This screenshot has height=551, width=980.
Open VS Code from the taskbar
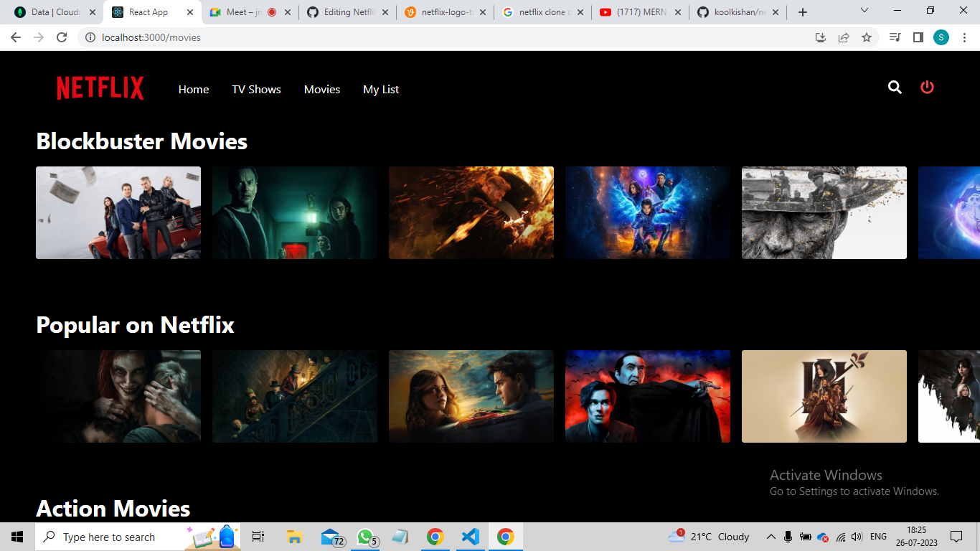point(470,536)
